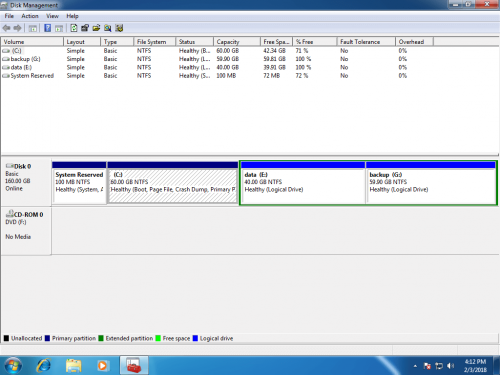Launch Internet Explorer from the taskbar

pyautogui.click(x=44, y=366)
